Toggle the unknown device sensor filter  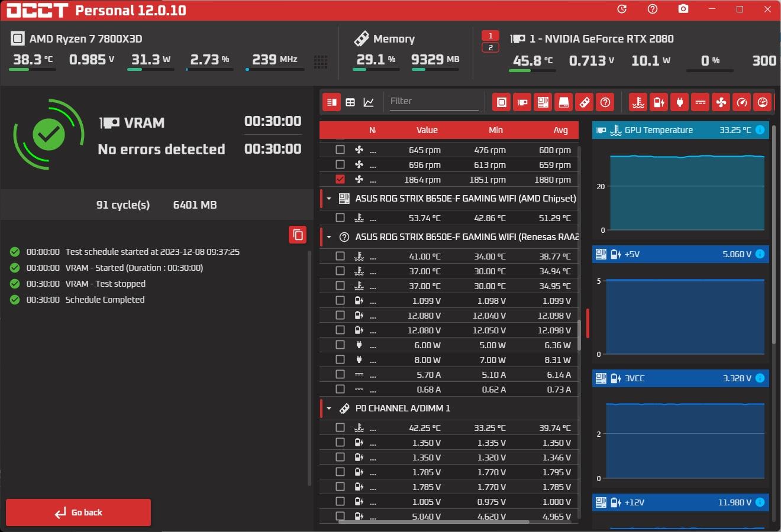(605, 102)
